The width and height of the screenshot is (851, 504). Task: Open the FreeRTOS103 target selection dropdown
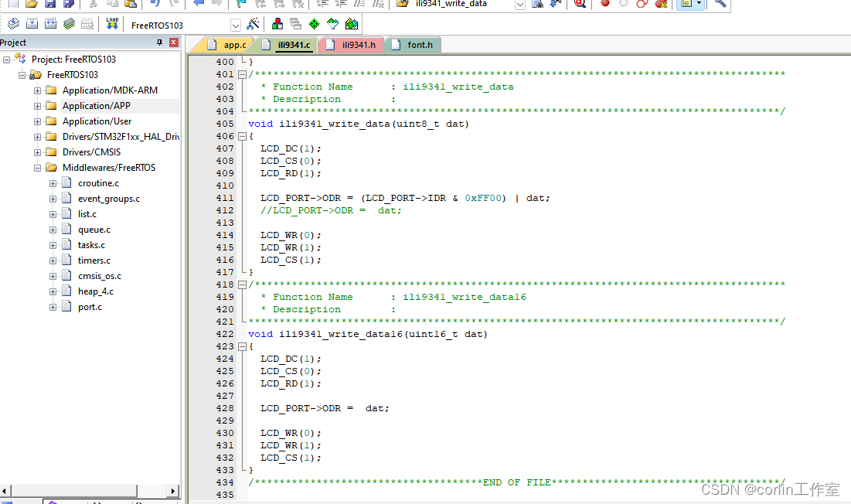tap(235, 23)
